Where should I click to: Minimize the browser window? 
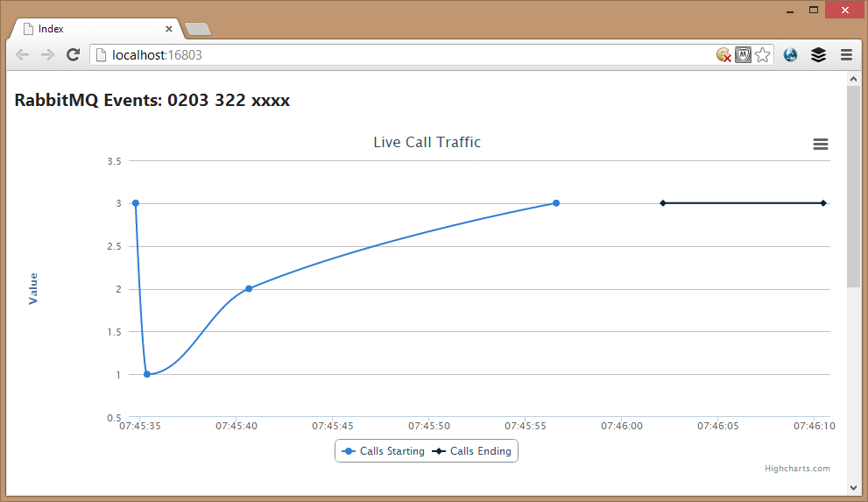tap(790, 11)
